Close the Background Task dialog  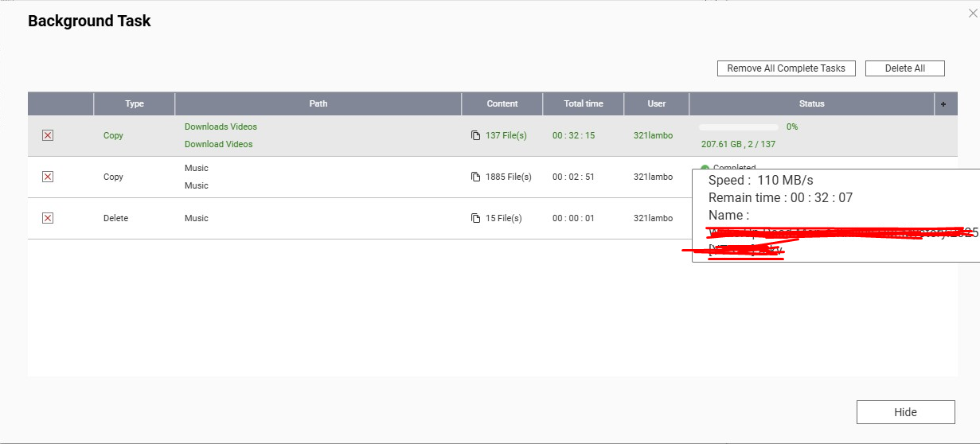(972, 13)
